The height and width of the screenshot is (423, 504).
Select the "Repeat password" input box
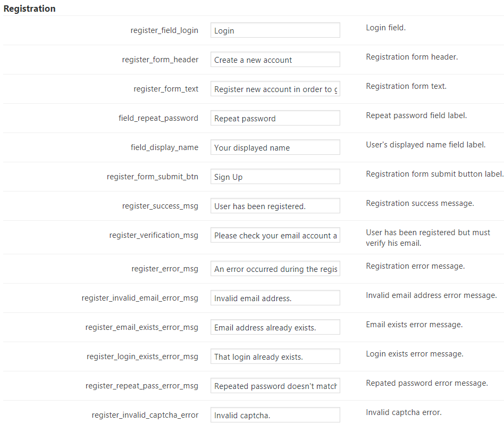click(x=275, y=118)
